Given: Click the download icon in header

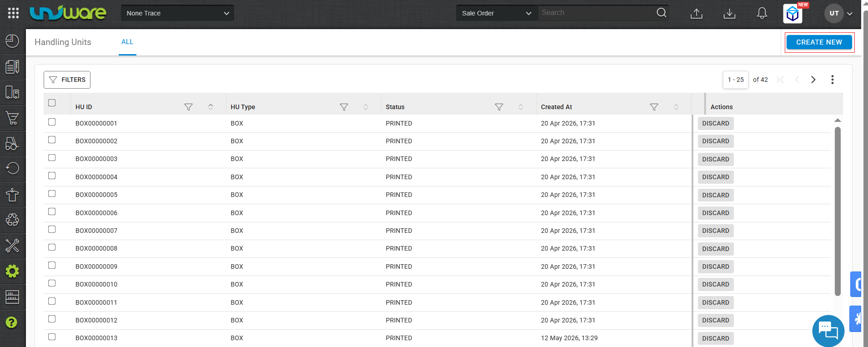Looking at the screenshot, I should point(729,14).
